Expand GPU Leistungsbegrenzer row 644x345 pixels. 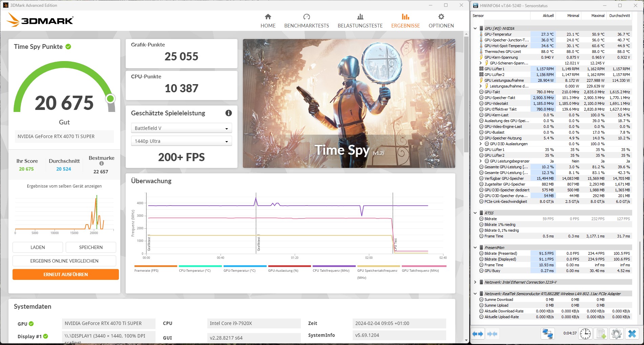[480, 161]
